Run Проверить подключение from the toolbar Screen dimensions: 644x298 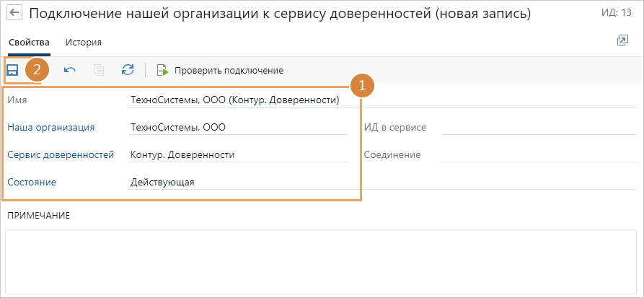pos(220,70)
